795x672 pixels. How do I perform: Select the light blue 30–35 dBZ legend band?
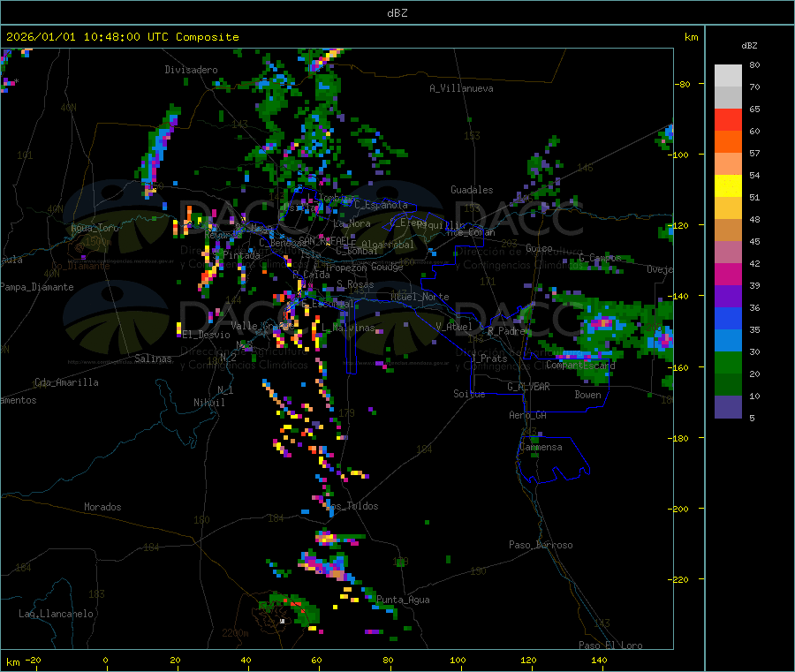pyautogui.click(x=728, y=341)
